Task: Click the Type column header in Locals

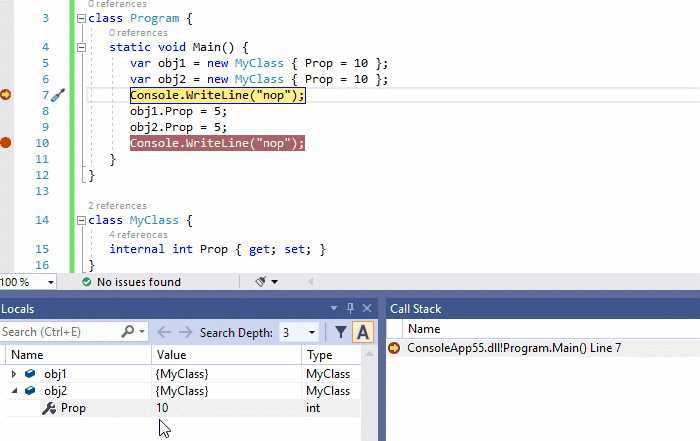Action: click(x=331, y=355)
